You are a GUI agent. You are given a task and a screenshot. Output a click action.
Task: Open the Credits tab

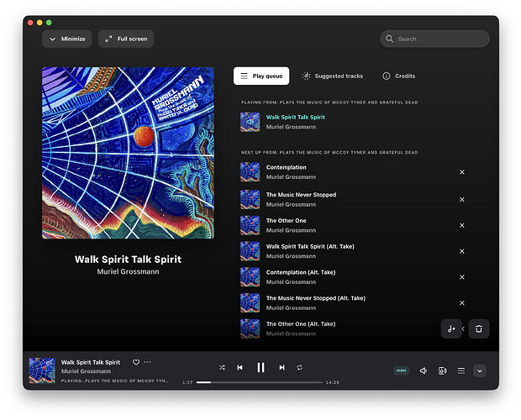pyautogui.click(x=398, y=76)
